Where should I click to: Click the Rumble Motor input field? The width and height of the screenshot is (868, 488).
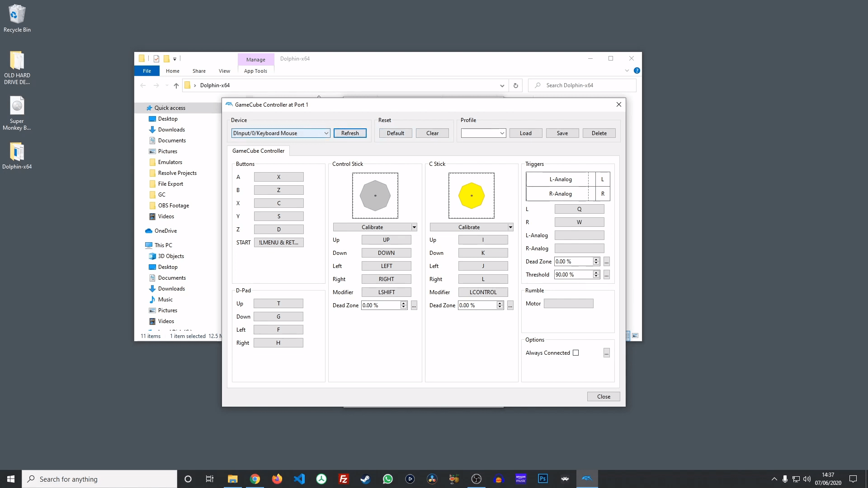point(569,303)
